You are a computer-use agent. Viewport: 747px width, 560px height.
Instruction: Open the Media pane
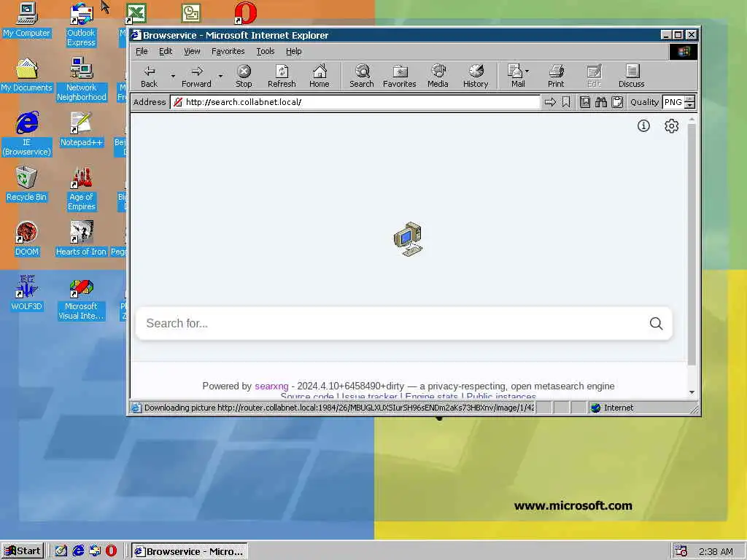click(x=438, y=76)
